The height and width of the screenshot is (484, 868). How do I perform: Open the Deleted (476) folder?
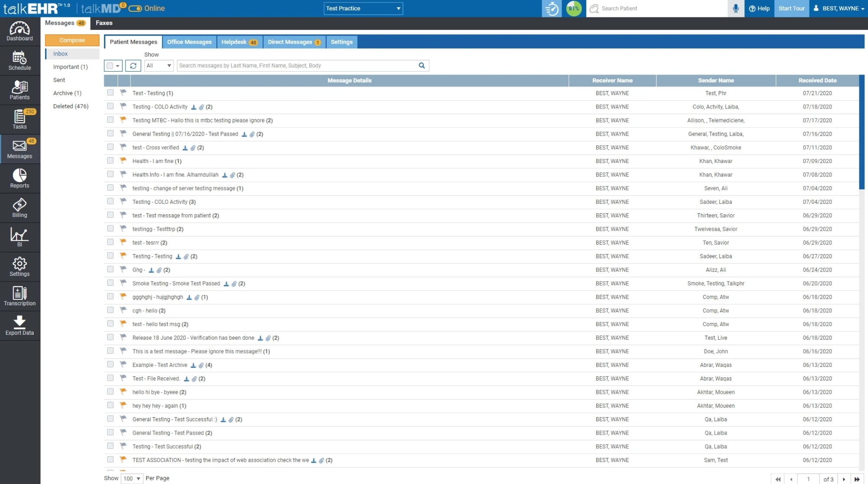click(x=71, y=106)
